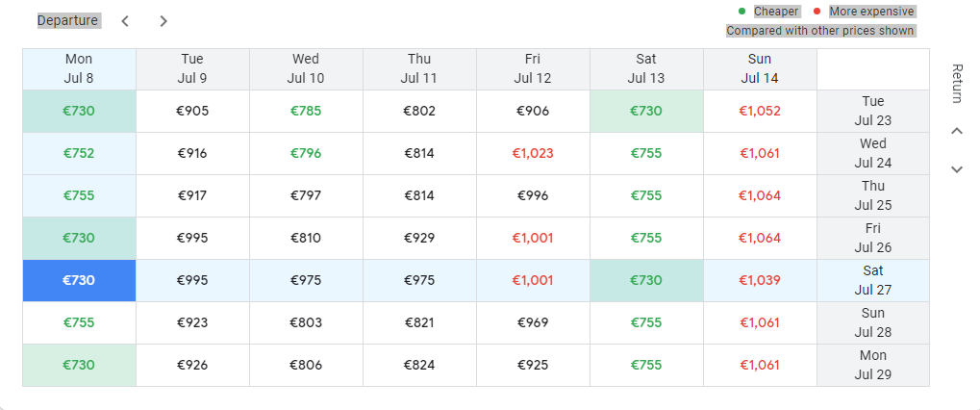Pick €797 fare Wed Jul 10 to Jul 25

(306, 195)
